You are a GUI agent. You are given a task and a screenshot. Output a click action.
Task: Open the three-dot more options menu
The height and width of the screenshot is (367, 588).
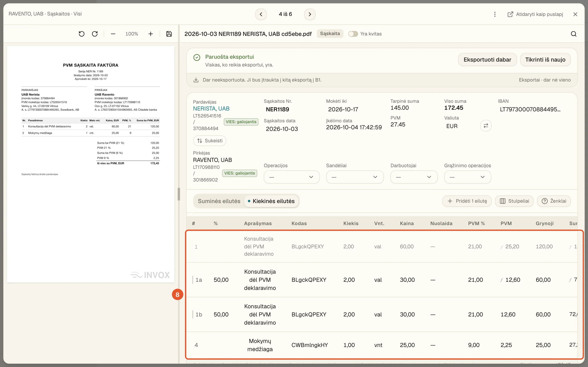point(495,14)
